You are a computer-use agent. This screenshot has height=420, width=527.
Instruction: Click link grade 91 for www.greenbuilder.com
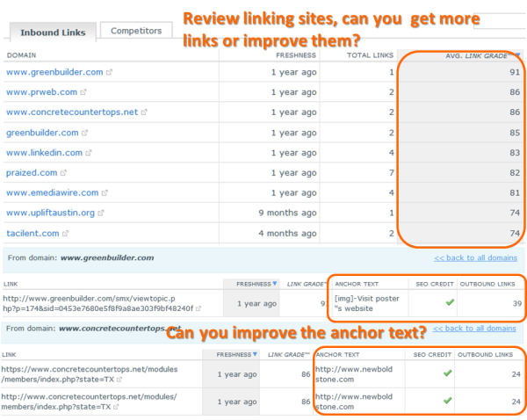pos(515,72)
